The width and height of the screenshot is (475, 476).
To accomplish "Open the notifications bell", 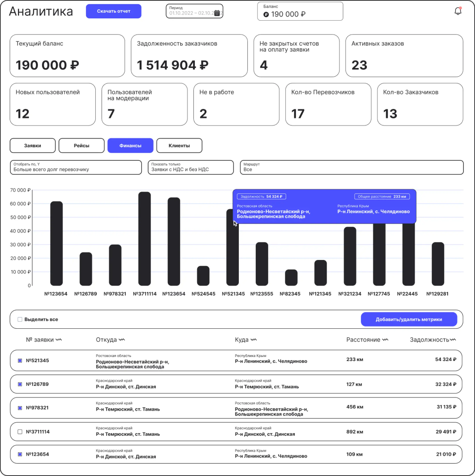I will click(x=457, y=11).
